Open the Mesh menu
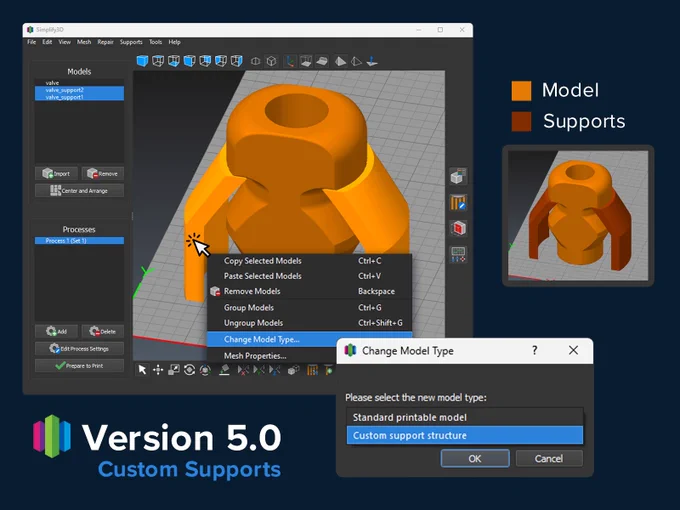The height and width of the screenshot is (510, 680). [x=84, y=42]
